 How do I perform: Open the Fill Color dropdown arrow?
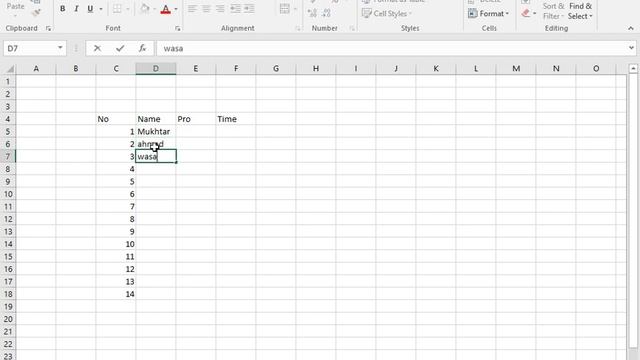coord(154,9)
